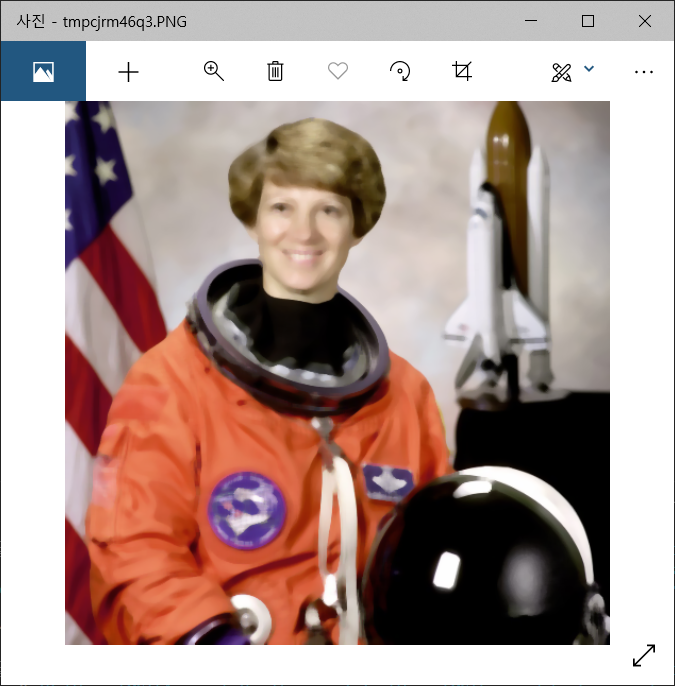Open the photo collection view icon
Image resolution: width=675 pixels, height=686 pixels.
(43, 71)
